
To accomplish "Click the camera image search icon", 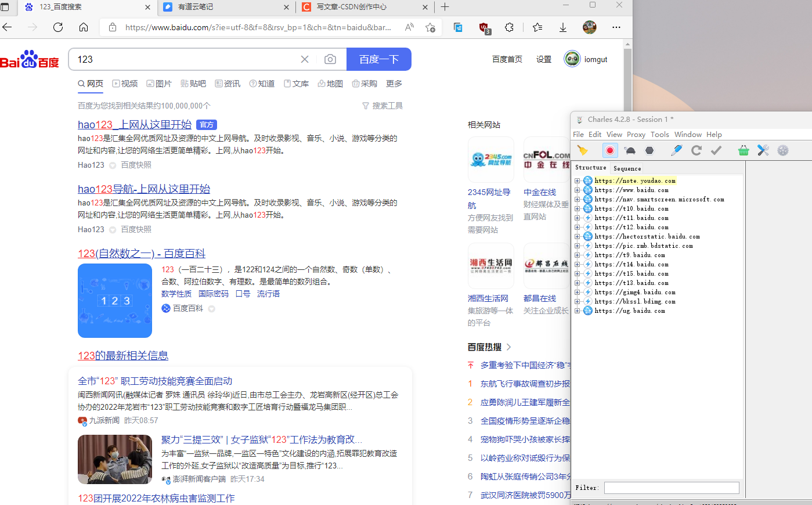I will 330,59.
